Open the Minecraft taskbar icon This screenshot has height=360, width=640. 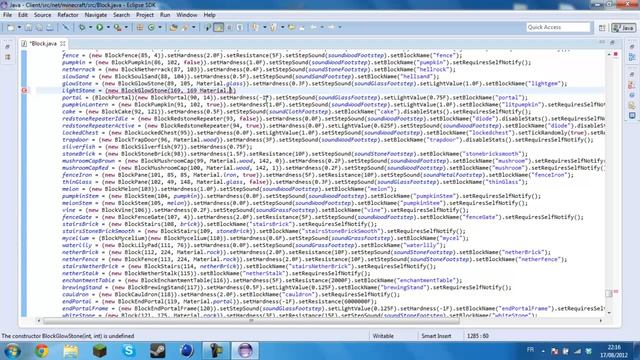[100, 351]
